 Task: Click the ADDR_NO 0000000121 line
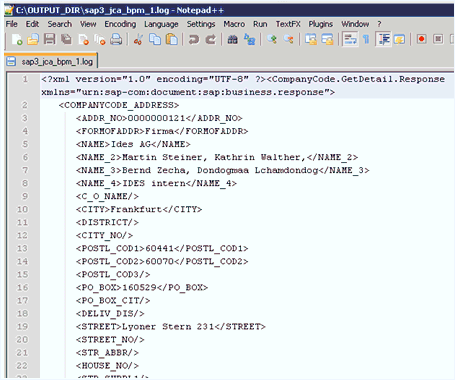(x=159, y=118)
